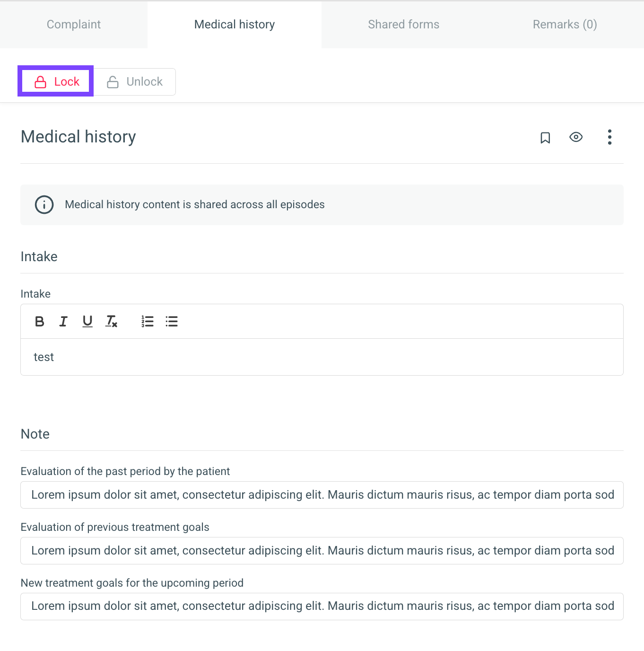The image size is (644, 651).
Task: Focus the patient evaluation of past period field
Action: coord(322,495)
